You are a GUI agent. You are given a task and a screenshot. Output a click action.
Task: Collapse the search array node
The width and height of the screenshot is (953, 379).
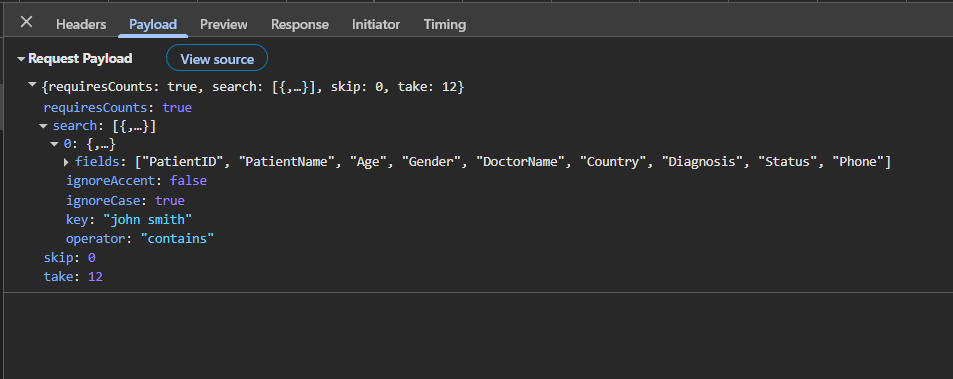(x=43, y=126)
